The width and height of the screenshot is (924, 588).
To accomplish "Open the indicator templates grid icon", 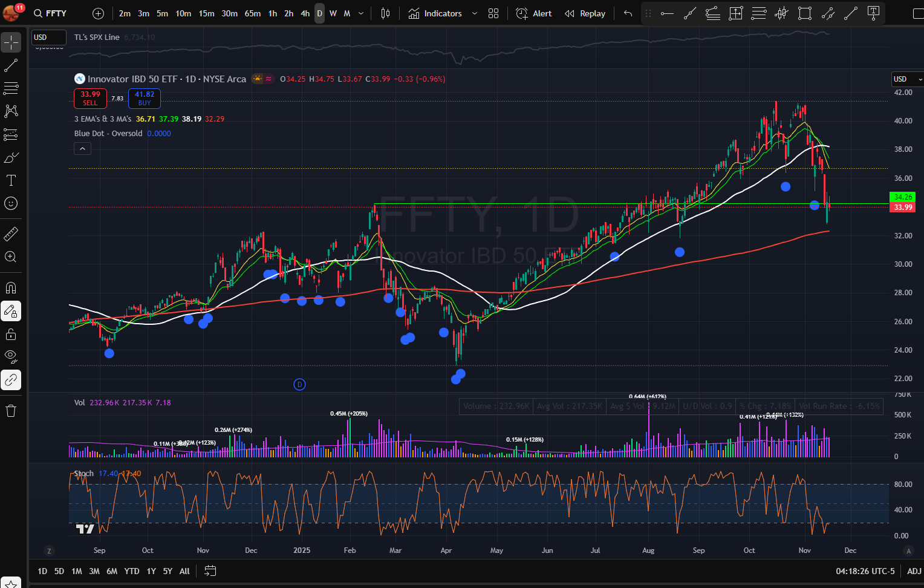I will [x=493, y=13].
